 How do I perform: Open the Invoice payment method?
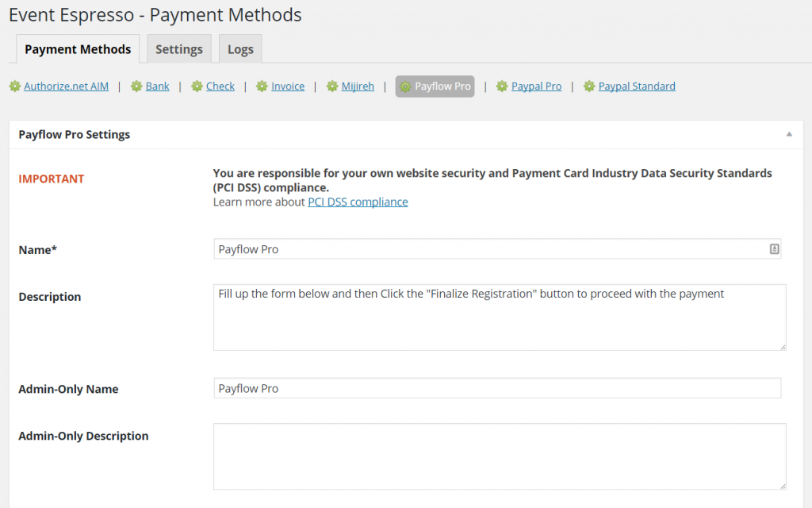(288, 86)
